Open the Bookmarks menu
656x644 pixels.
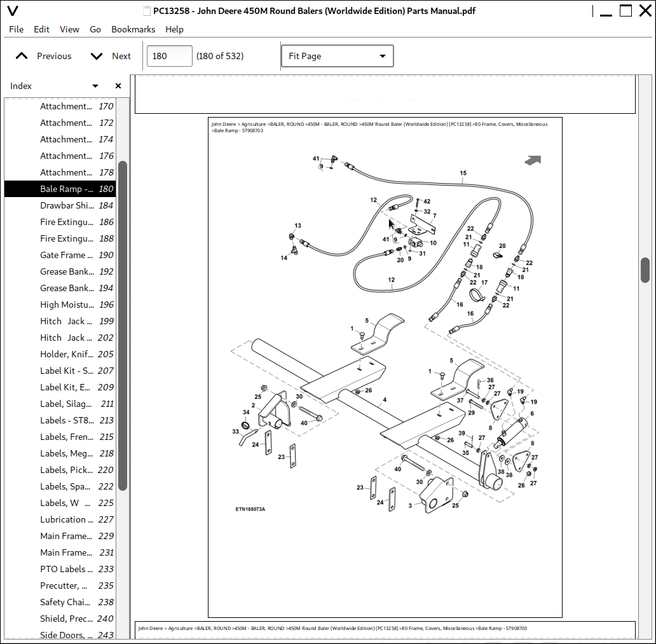pyautogui.click(x=133, y=29)
